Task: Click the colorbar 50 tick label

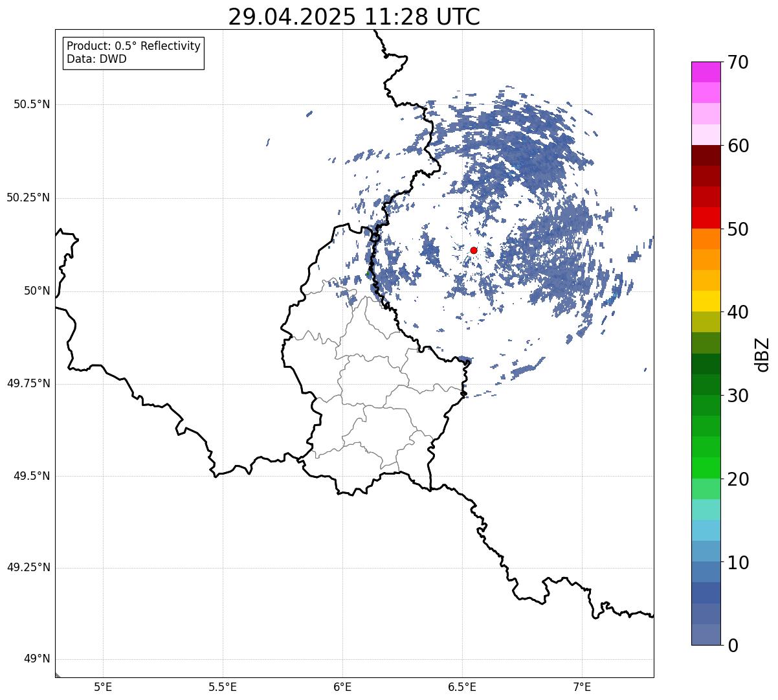Action: coord(737,229)
